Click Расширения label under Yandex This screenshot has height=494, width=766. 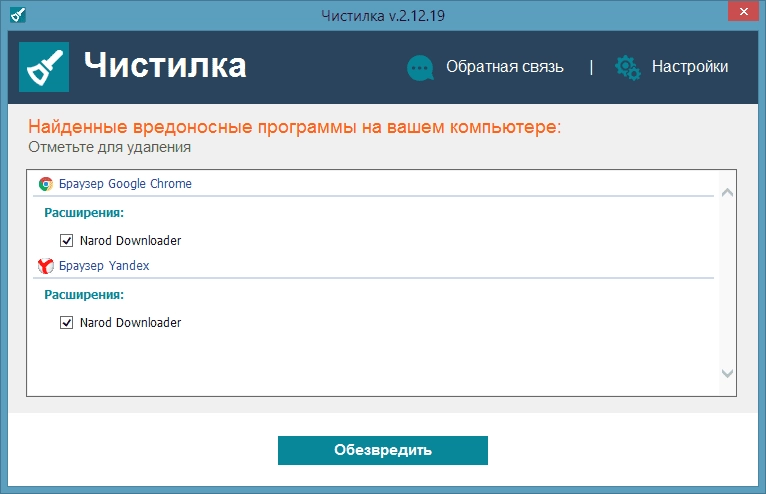tap(84, 295)
